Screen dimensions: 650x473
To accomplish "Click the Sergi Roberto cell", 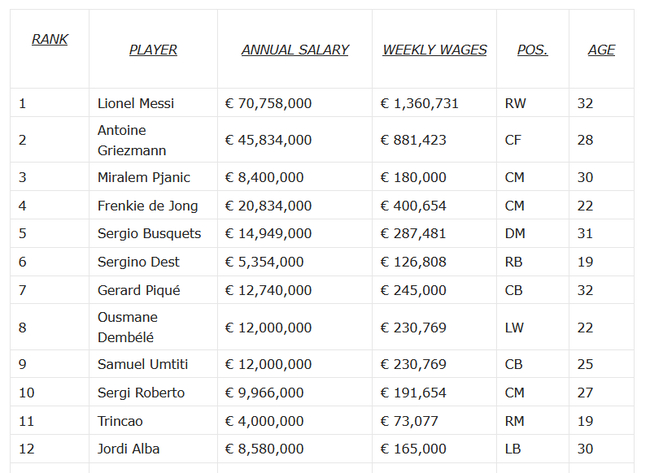I will [x=141, y=392].
